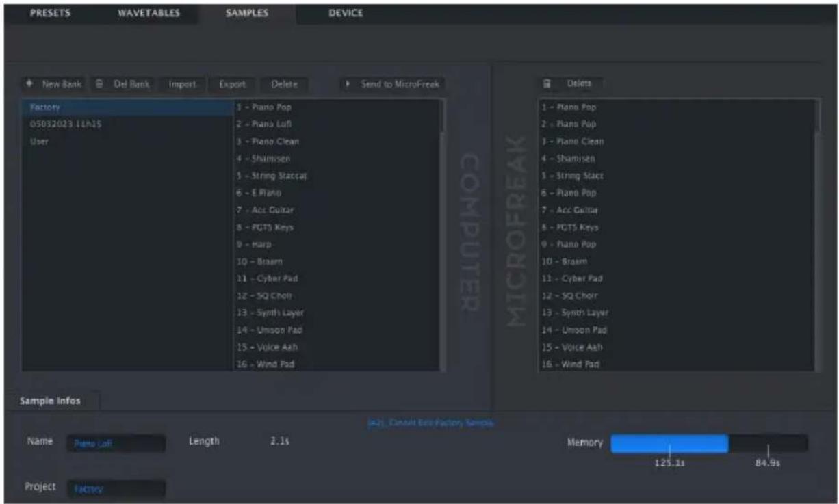Select 4 - Shamisen in Computer list
The width and height of the screenshot is (839, 504).
pos(336,159)
